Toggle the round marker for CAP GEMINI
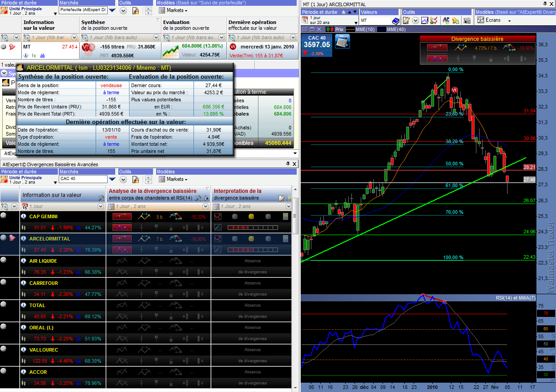The height and width of the screenshot is (392, 556). [x=4, y=215]
